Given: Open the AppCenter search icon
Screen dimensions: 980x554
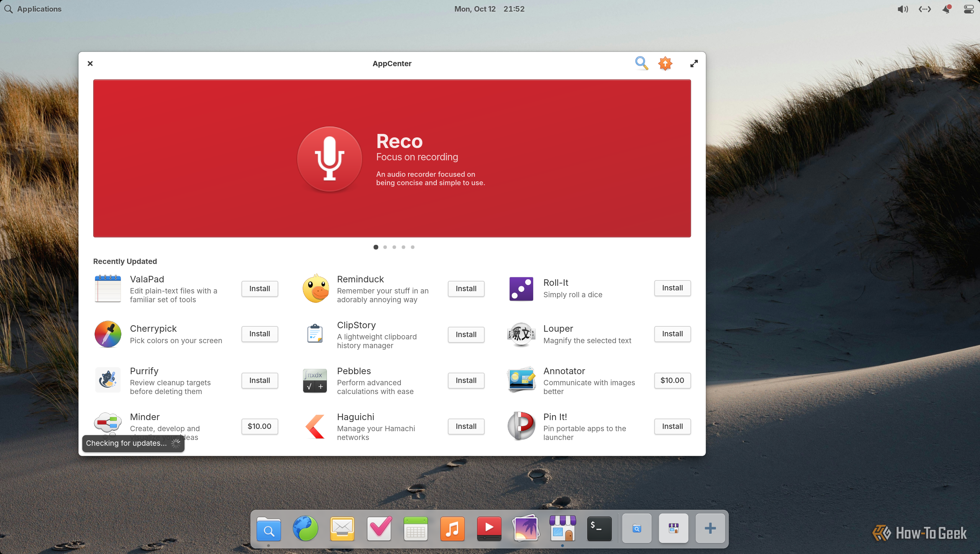Looking at the screenshot, I should [x=642, y=63].
